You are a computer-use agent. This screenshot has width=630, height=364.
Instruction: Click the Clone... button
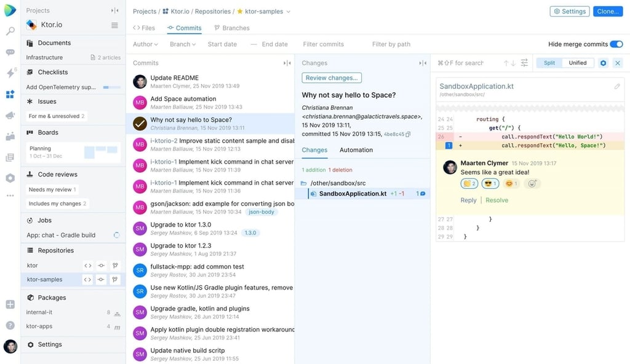(x=608, y=11)
